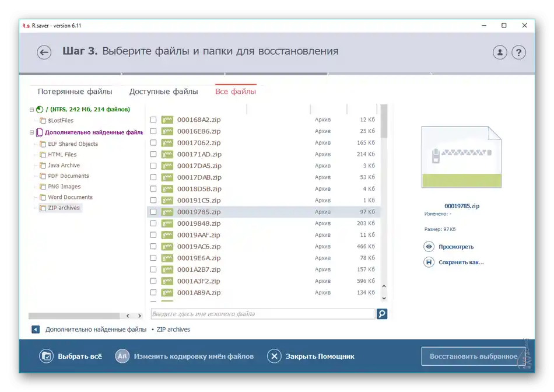Click the magnifier icon to search files
This screenshot has width=554, height=392.
click(382, 314)
